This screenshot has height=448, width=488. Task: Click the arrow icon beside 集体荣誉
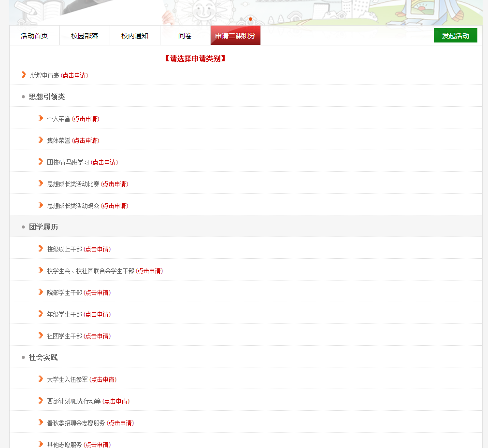pyautogui.click(x=41, y=140)
